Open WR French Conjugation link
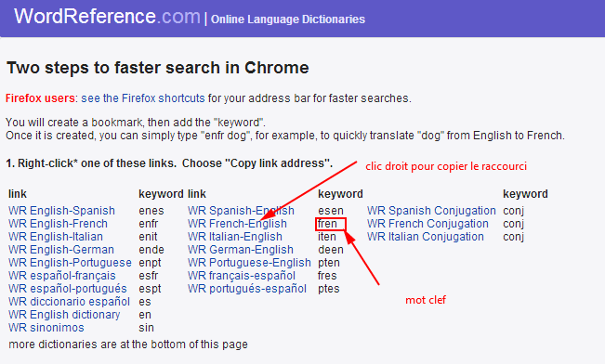The image size is (605, 364). 427,224
